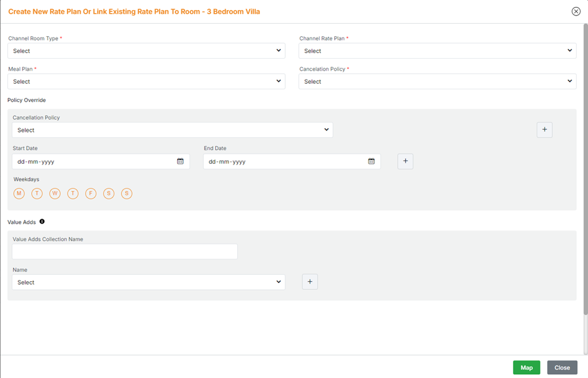Expand the required Cancelation Policy dropdown
Image resolution: width=588 pixels, height=378 pixels.
pos(437,81)
